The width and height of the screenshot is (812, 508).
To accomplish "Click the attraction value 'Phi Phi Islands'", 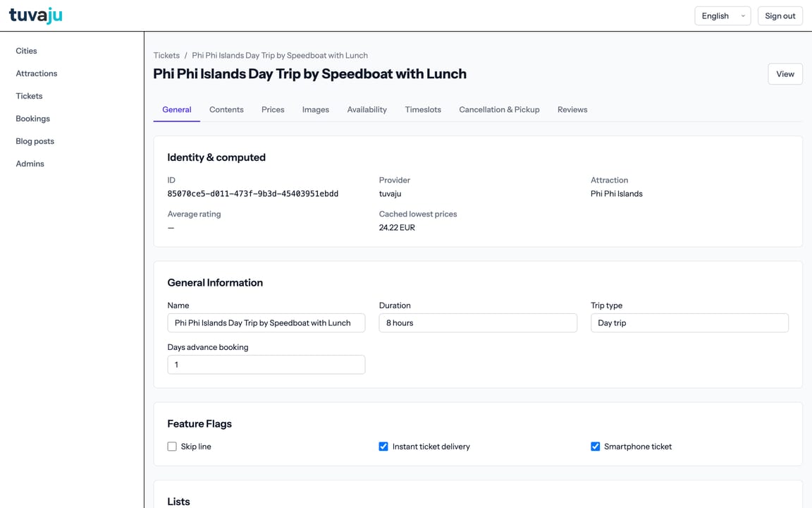I will [x=616, y=194].
